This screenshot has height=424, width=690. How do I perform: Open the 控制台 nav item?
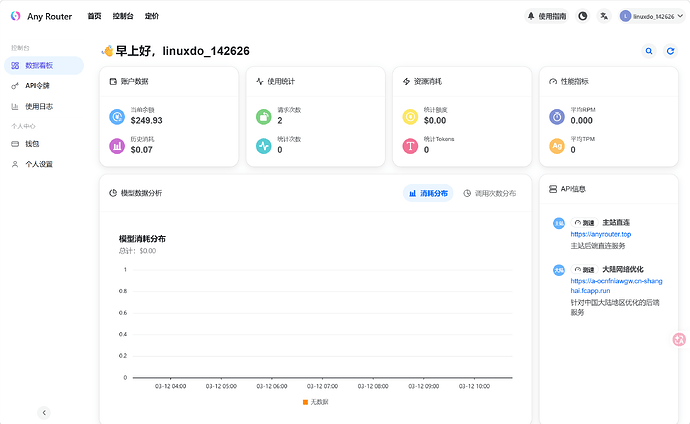coord(123,16)
